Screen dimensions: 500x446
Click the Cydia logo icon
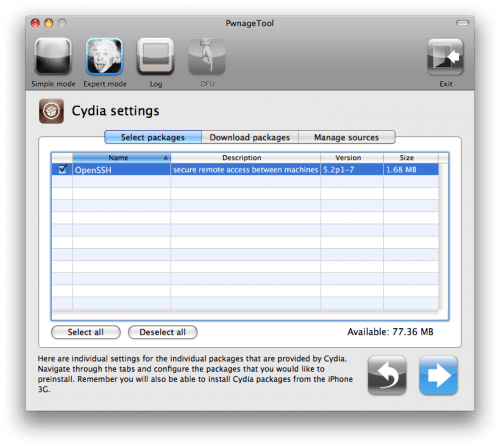click(51, 111)
